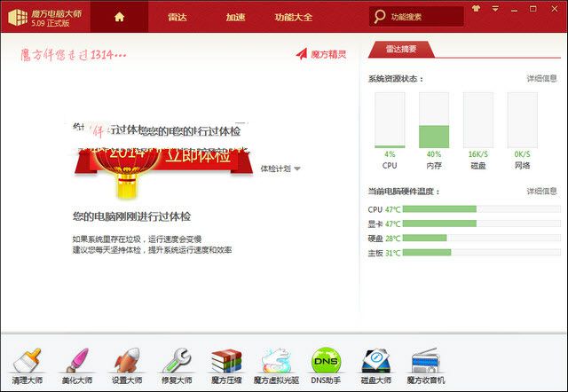Open the 加速 tab
568x392 pixels.
pyautogui.click(x=235, y=17)
